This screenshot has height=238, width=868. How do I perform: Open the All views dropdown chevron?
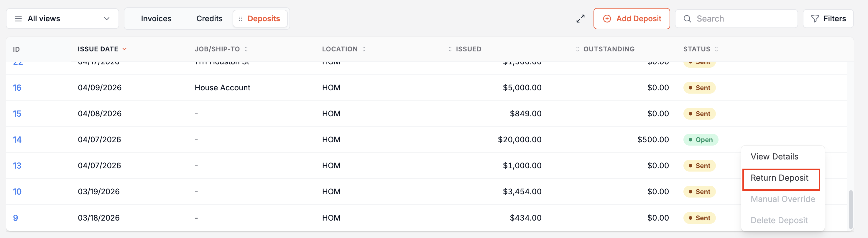(x=106, y=19)
